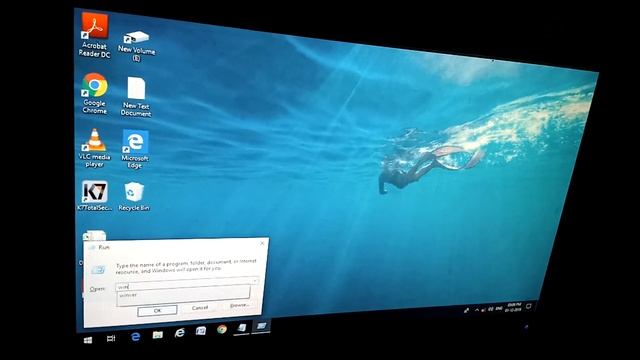Launch Internet Explorer from the taskbar

tap(180, 333)
